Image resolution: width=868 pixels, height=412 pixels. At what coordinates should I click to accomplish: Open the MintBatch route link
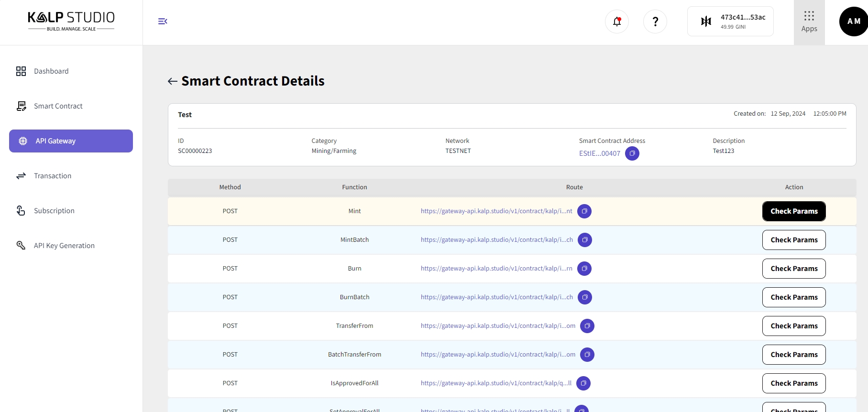click(496, 240)
